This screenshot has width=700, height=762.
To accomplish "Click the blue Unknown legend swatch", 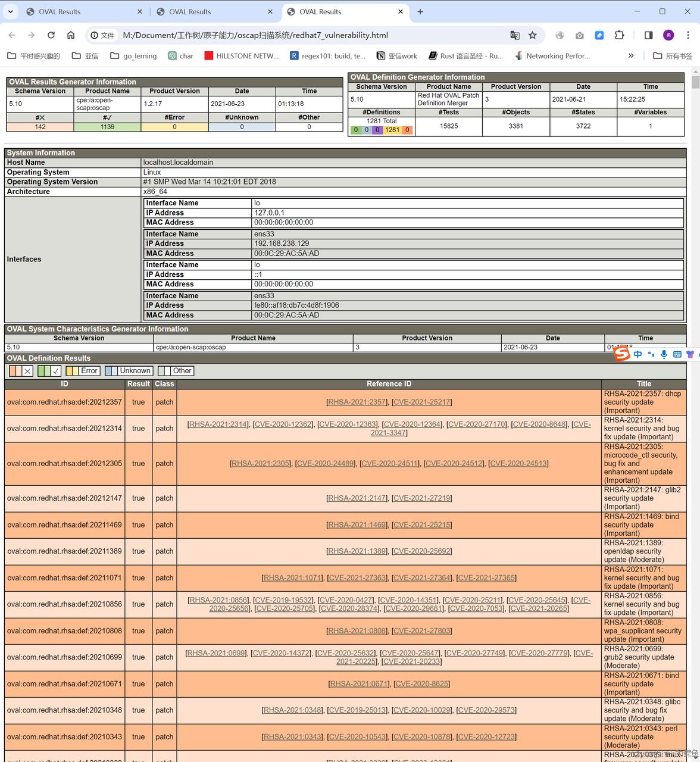I will point(111,371).
